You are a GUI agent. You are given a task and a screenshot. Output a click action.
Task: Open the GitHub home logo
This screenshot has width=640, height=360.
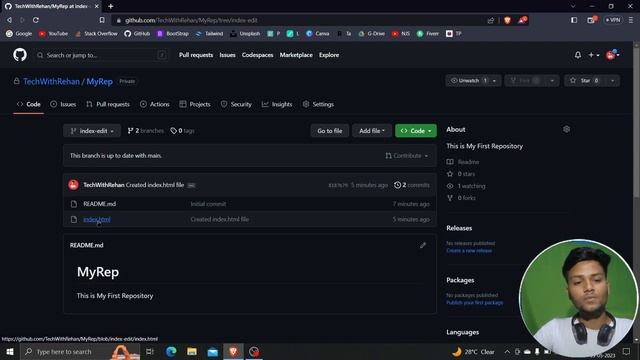(x=20, y=55)
